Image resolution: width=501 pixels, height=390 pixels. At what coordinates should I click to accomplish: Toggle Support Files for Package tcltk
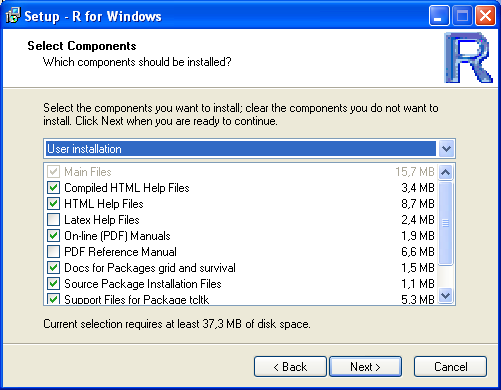[53, 299]
